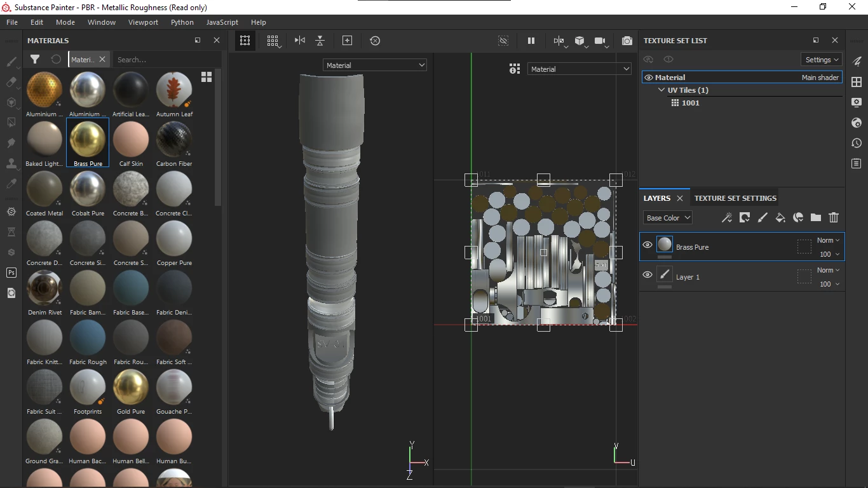
Task: Toggle visibility of Layer 1
Action: click(648, 275)
